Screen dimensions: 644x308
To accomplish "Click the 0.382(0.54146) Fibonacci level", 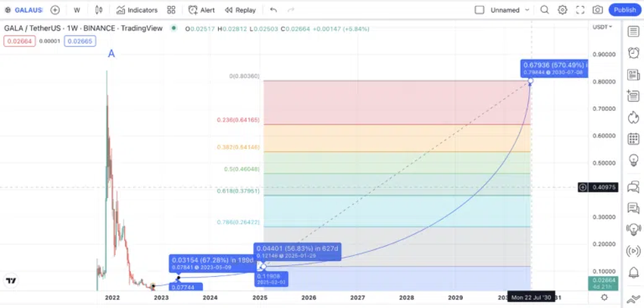I will point(238,147).
